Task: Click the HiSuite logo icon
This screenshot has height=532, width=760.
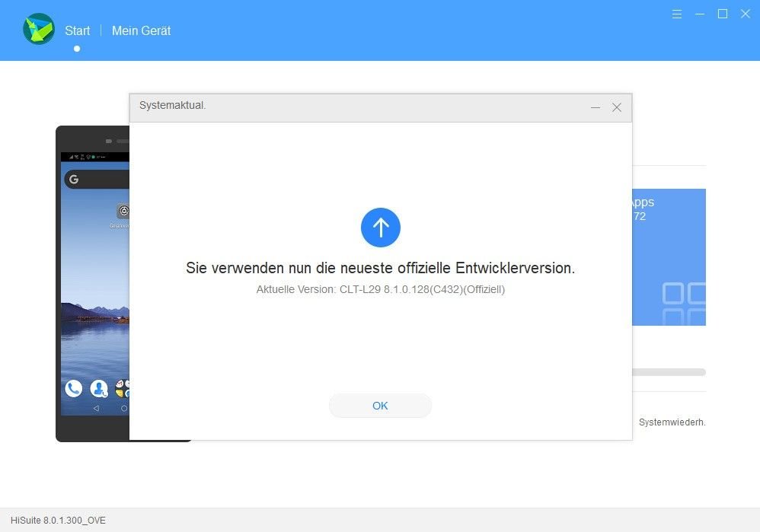Action: coord(38,30)
